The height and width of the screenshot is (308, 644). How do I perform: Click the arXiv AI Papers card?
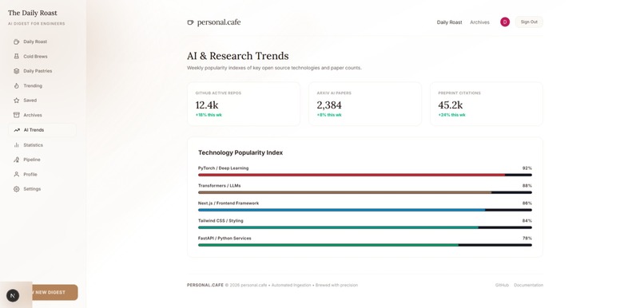(365, 104)
